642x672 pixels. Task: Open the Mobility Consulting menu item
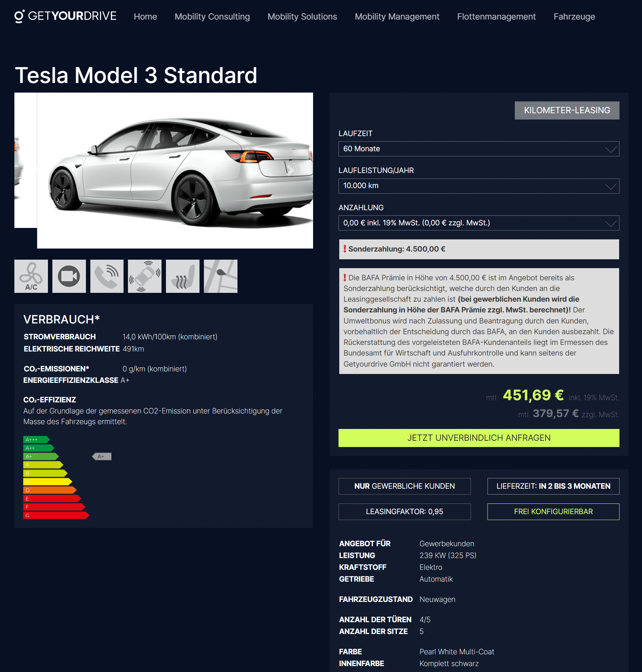pyautogui.click(x=212, y=17)
